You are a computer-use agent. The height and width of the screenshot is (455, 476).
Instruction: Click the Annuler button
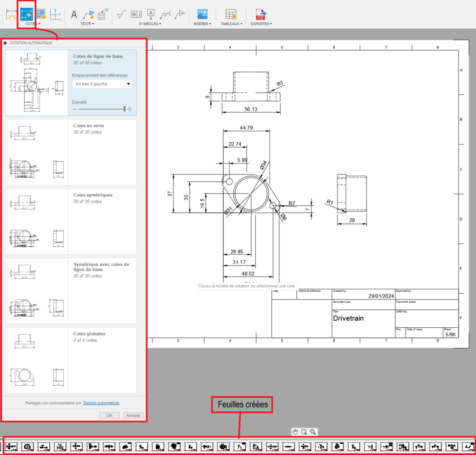[x=133, y=415]
